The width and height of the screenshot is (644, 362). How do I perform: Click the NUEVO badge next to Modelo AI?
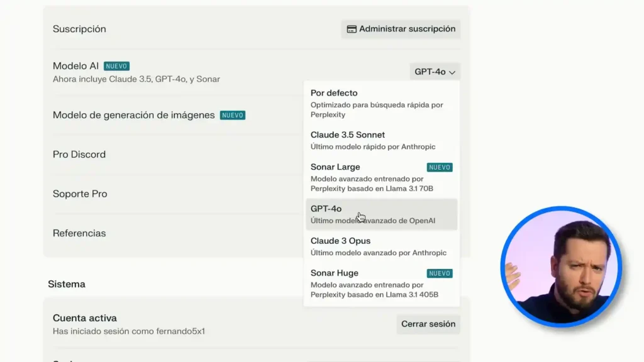(116, 66)
